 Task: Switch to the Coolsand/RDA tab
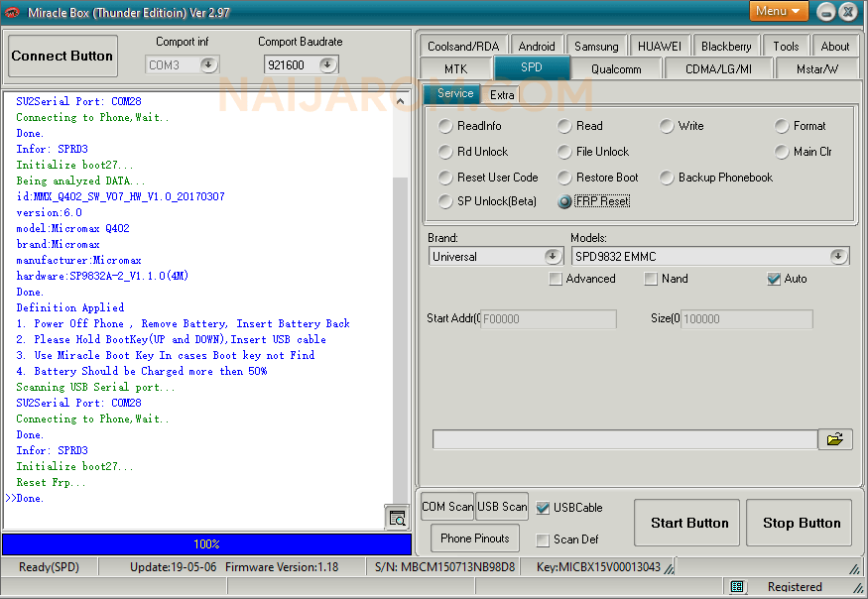coord(463,46)
